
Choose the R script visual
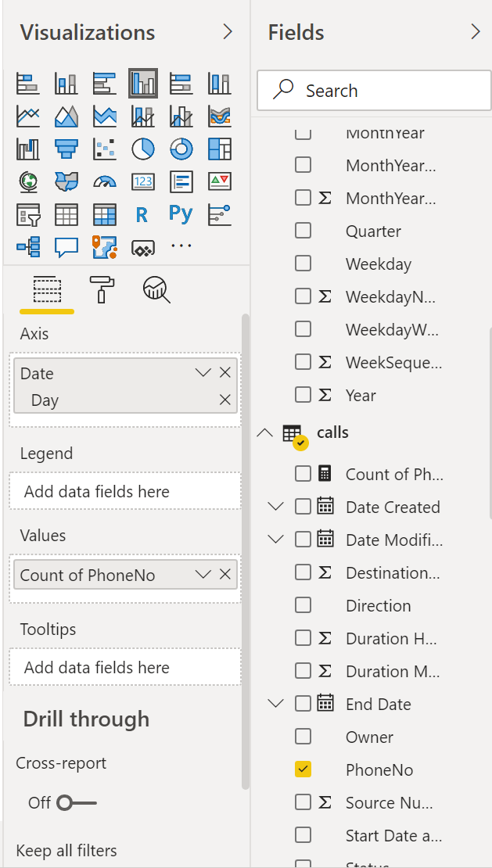pyautogui.click(x=142, y=214)
